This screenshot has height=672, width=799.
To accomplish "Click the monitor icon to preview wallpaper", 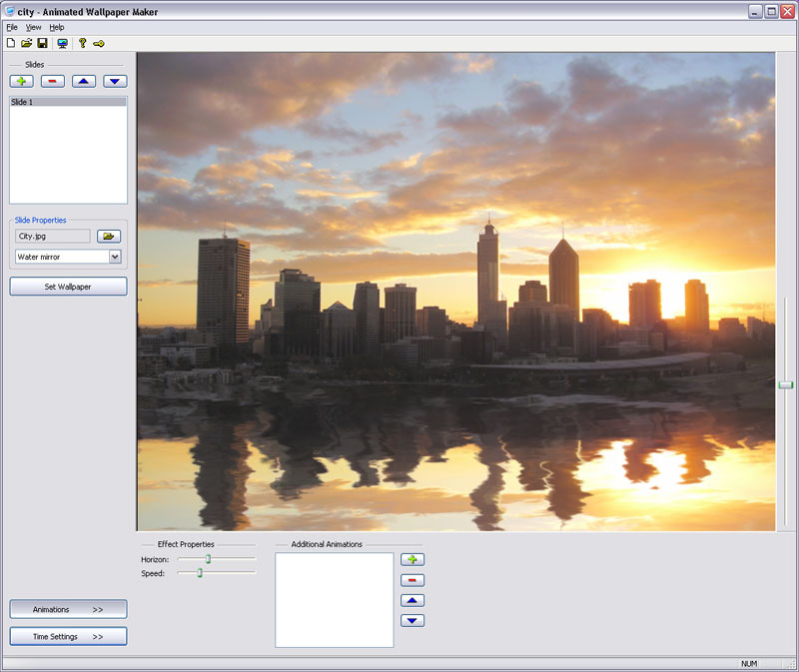I will pyautogui.click(x=61, y=43).
